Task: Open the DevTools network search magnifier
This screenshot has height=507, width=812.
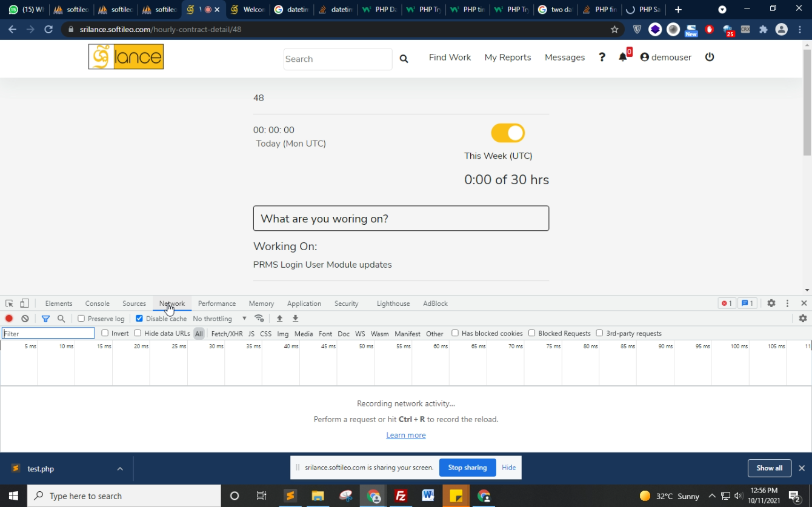Action: click(61, 319)
